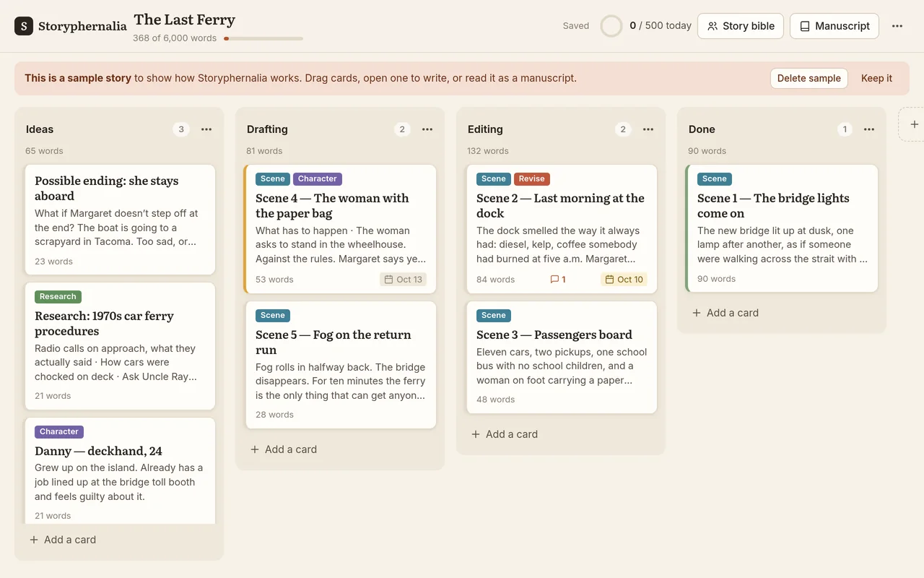Screen dimensions: 924x578
Task: Click the Oct 13 due date badge
Action: (x=404, y=280)
